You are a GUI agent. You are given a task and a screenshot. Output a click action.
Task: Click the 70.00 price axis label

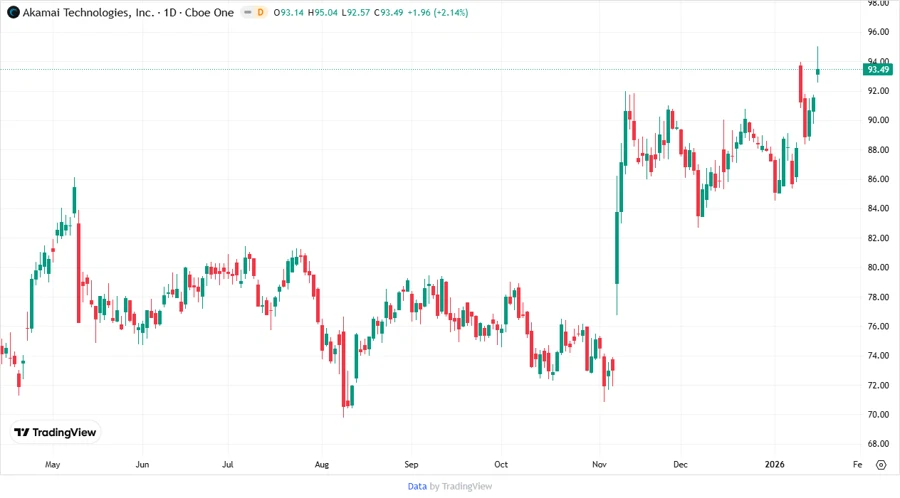pos(878,415)
